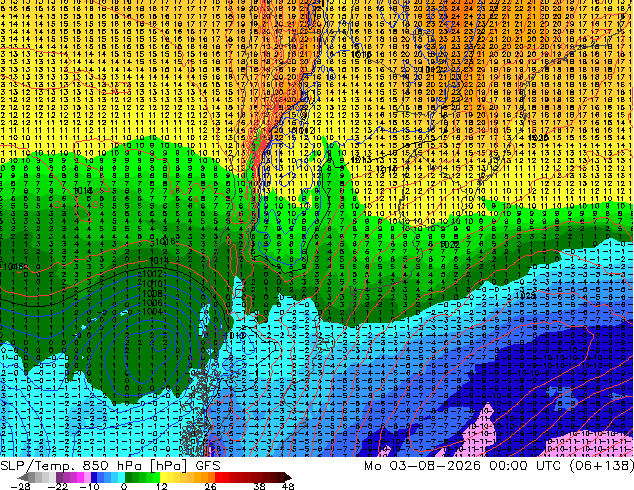The image size is (634, 490).
Task: Click the '38' legend value
Action: [259, 486]
